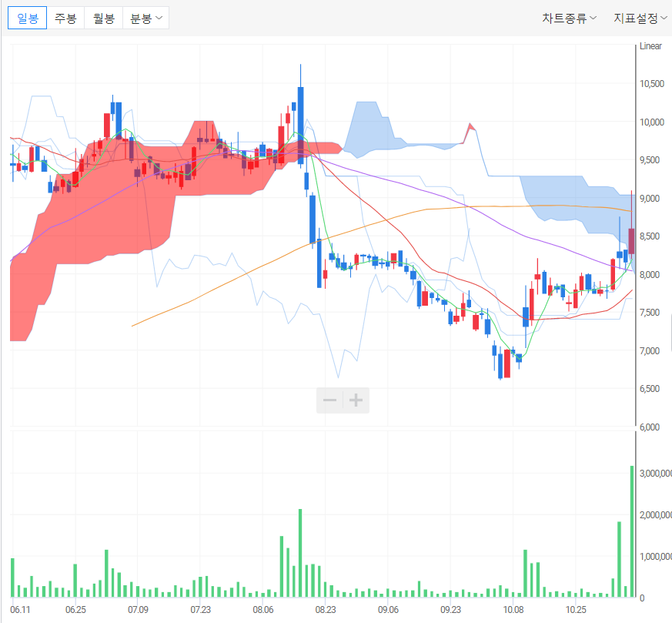Open the 분봉 minute chart dropdown

click(145, 18)
